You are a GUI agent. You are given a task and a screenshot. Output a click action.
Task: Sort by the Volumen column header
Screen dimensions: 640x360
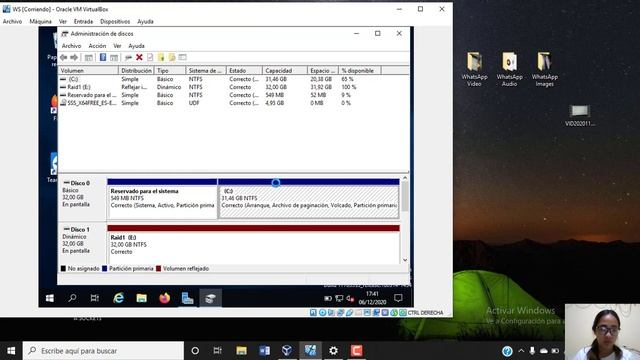(88, 71)
